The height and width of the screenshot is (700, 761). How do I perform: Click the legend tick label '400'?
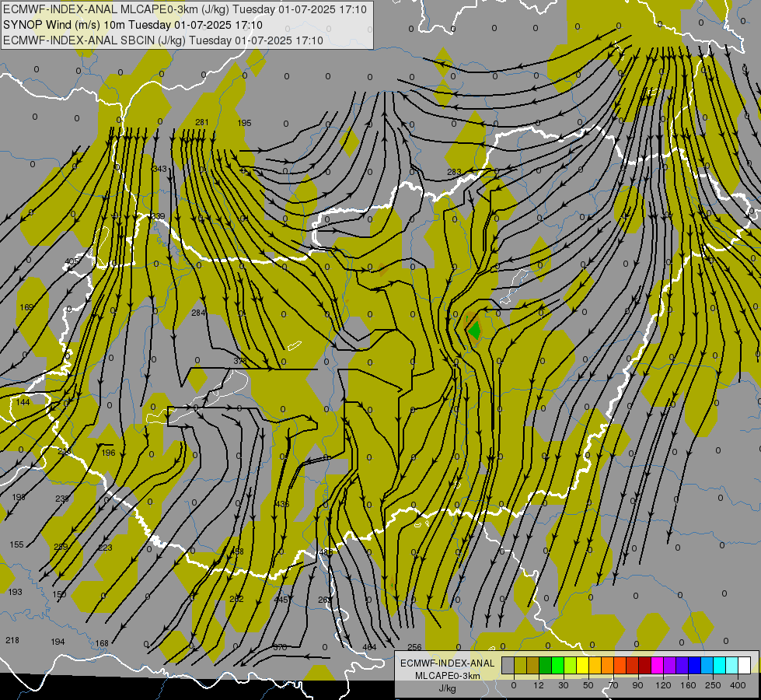click(x=738, y=685)
